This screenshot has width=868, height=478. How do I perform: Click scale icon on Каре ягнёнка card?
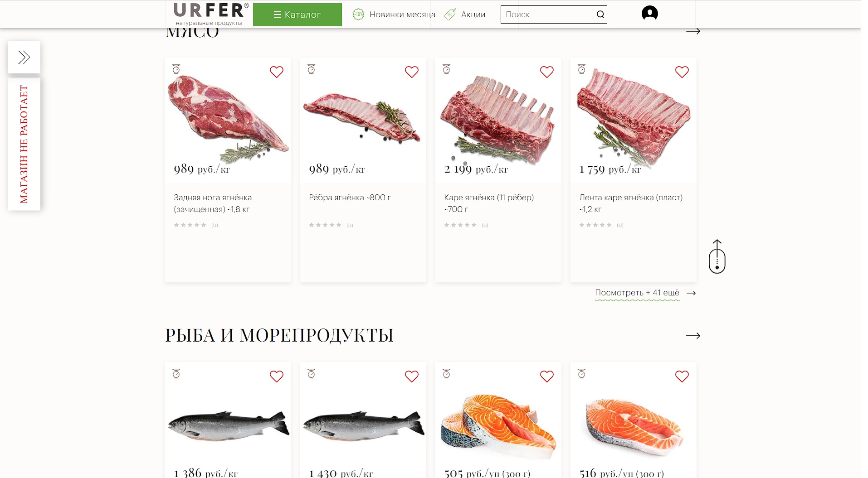[446, 69]
